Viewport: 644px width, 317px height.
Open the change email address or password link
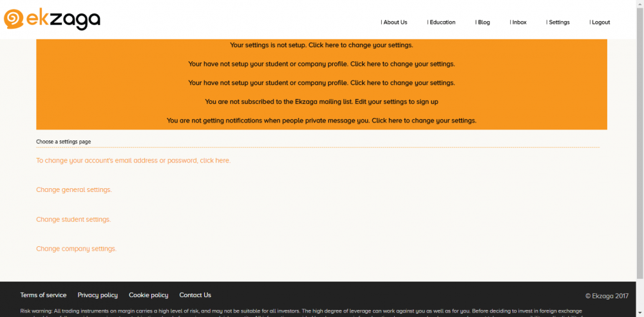pos(133,160)
